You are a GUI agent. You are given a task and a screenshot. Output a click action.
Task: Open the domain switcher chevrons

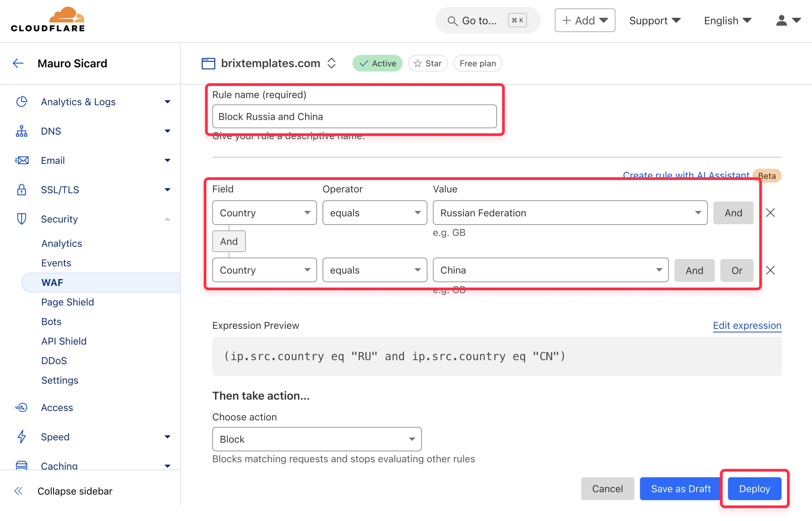pos(332,63)
